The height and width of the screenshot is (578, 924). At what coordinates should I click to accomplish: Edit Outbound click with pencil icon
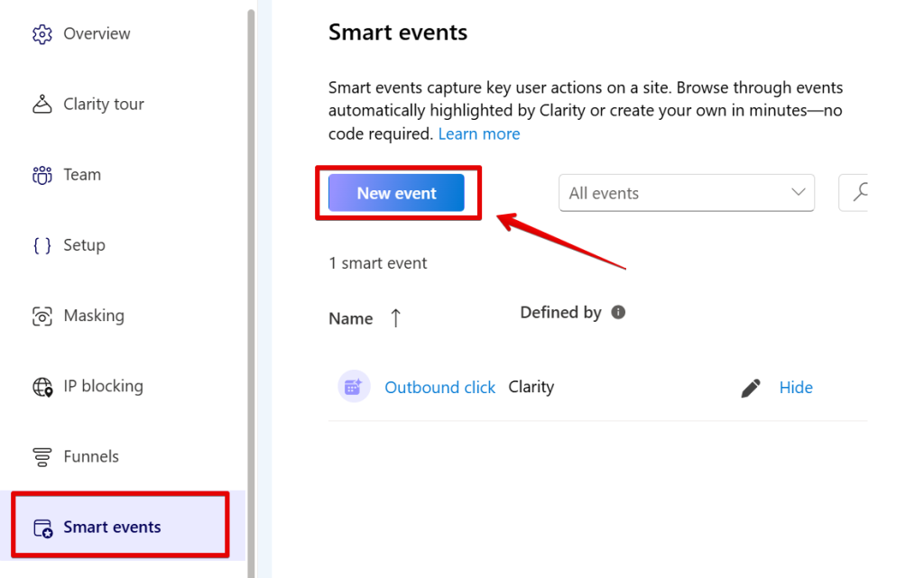[750, 388]
